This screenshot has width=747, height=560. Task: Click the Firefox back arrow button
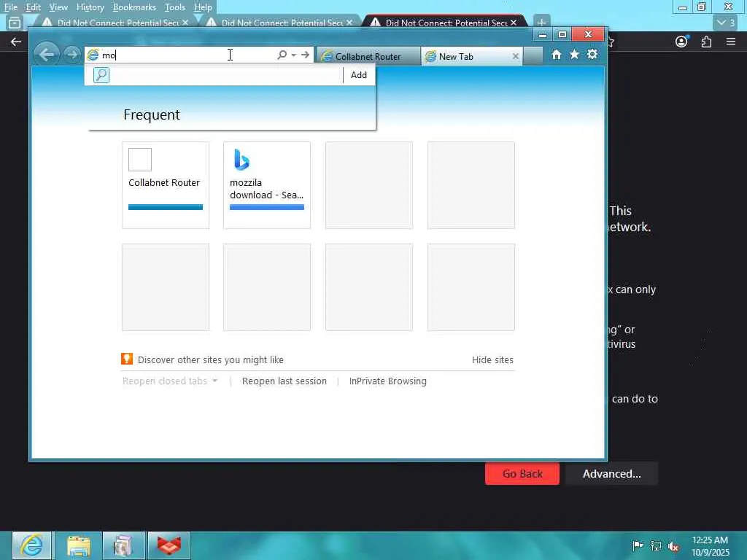16,42
